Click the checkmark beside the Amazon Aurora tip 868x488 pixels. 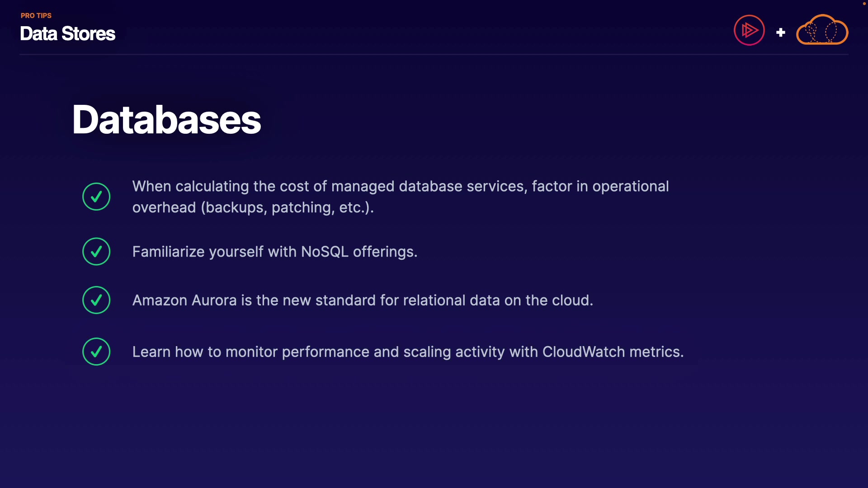pyautogui.click(x=96, y=300)
